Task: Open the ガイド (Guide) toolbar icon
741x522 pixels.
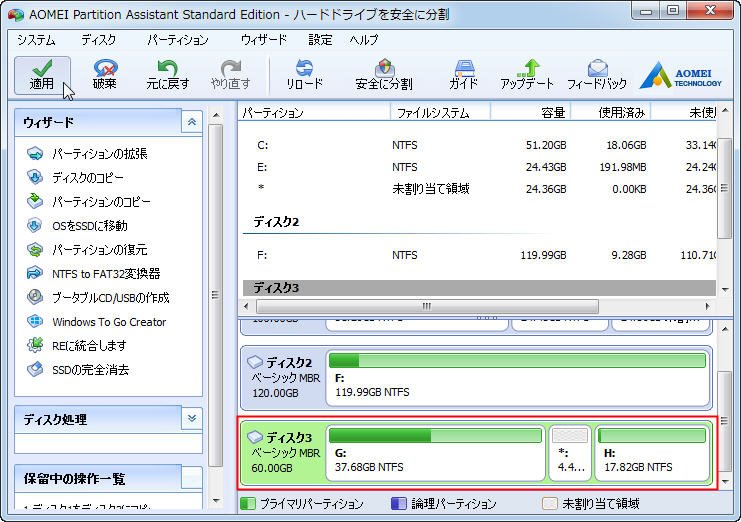Action: [464, 75]
